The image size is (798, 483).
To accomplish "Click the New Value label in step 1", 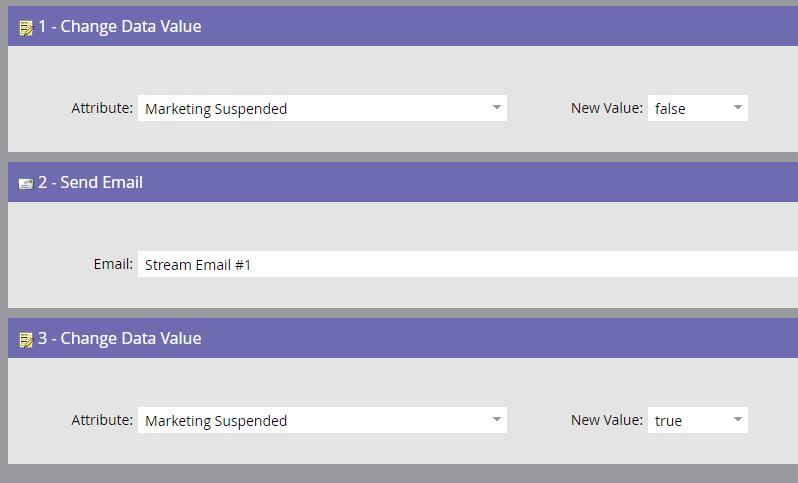I will [x=607, y=108].
